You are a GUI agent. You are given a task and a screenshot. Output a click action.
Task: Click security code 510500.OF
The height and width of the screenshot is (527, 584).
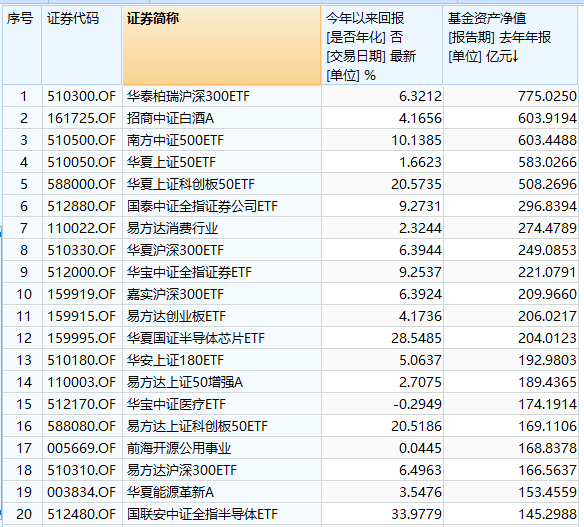tap(82, 140)
